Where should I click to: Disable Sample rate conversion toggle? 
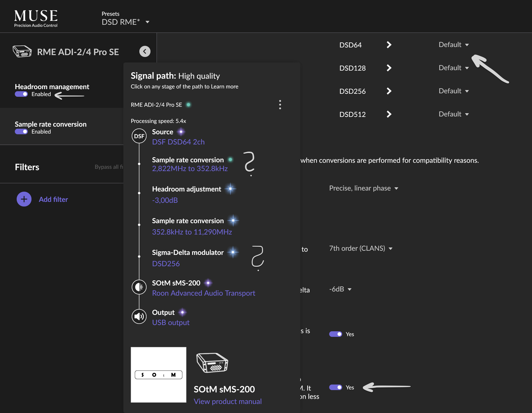pyautogui.click(x=22, y=131)
